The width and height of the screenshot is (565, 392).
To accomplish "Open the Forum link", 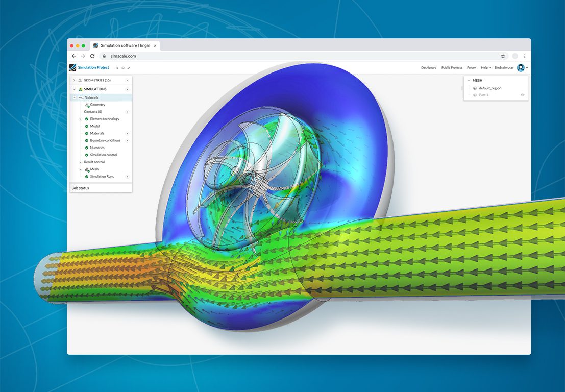I will pyautogui.click(x=471, y=68).
